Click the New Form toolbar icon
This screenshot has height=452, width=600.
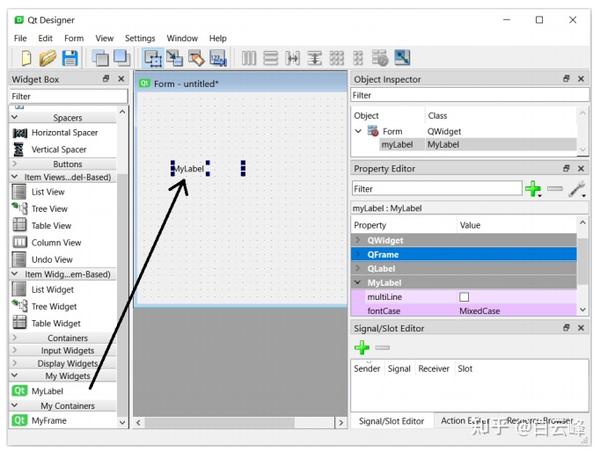point(26,58)
